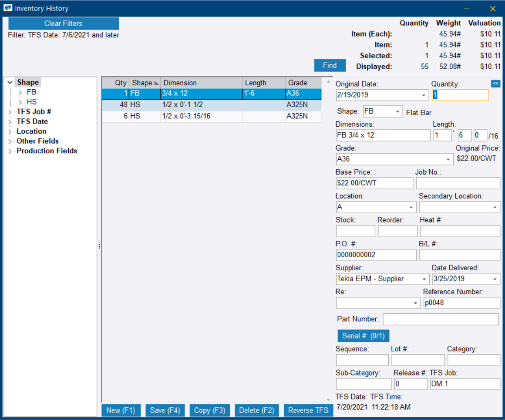Click the Dimensions field FB 3/4 x 12

383,135
